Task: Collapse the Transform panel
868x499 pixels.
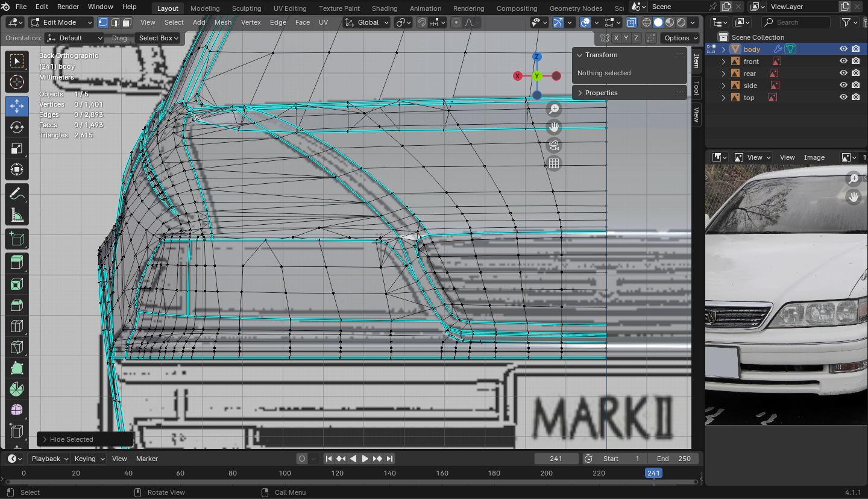Action: (580, 55)
